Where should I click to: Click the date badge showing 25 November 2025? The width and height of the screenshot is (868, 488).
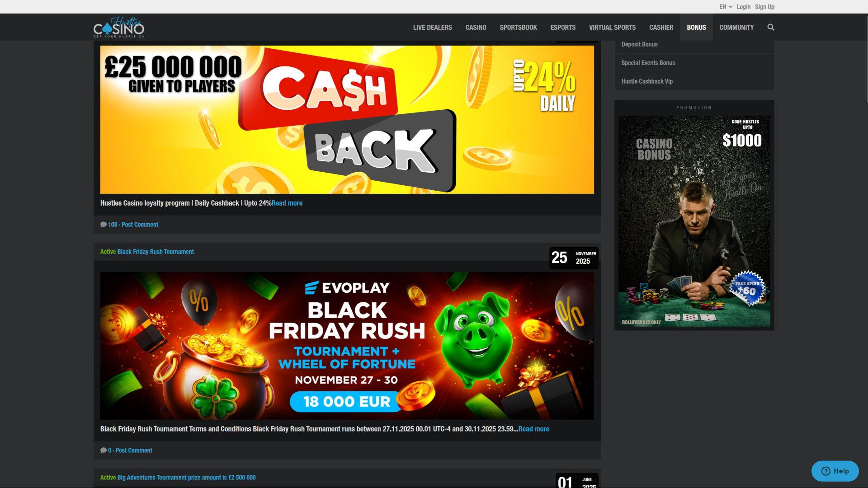(x=573, y=258)
